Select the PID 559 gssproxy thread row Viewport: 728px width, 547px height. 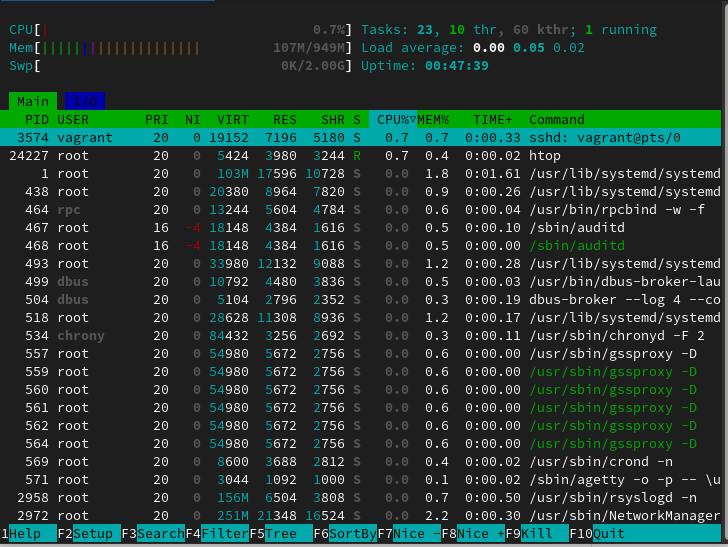point(360,371)
